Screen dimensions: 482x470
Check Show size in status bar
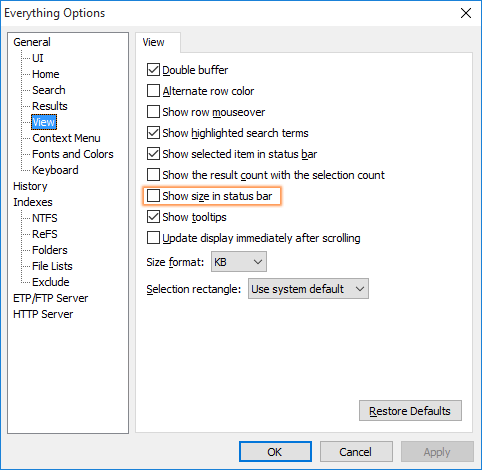153,196
